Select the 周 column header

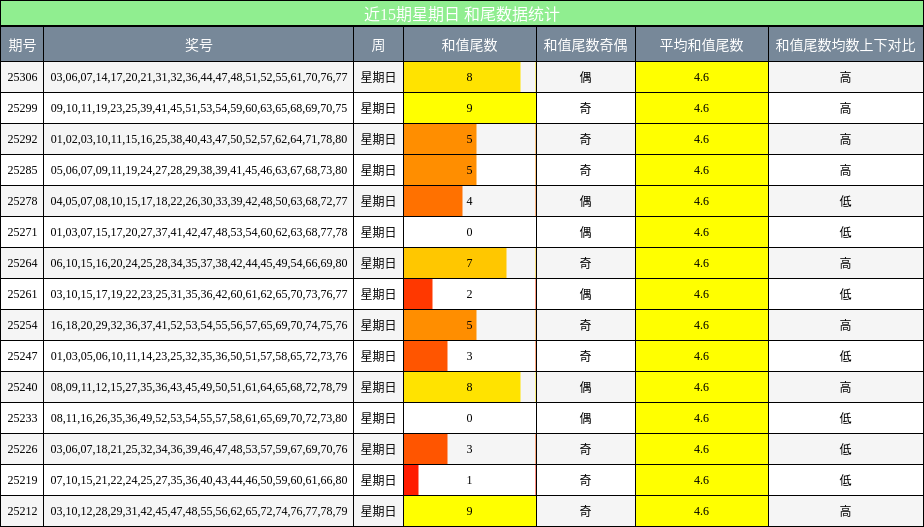[x=378, y=45]
